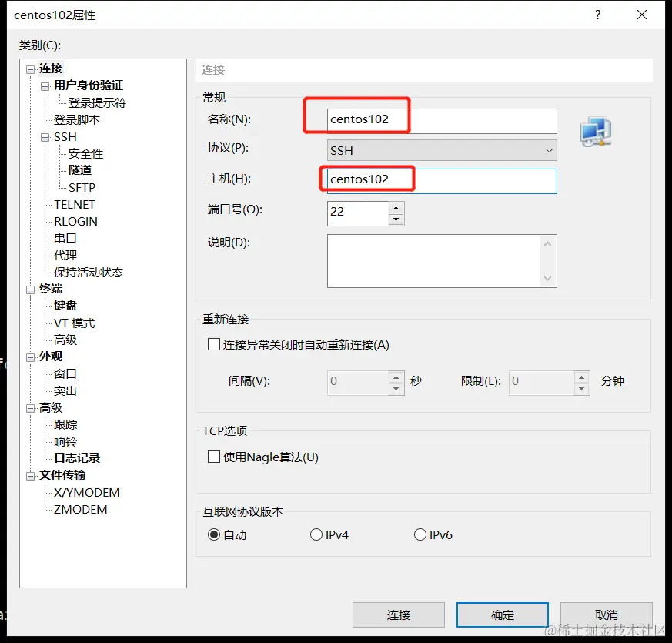Select VT 模式 in the tree
This screenshot has height=643, width=672.
(74, 323)
